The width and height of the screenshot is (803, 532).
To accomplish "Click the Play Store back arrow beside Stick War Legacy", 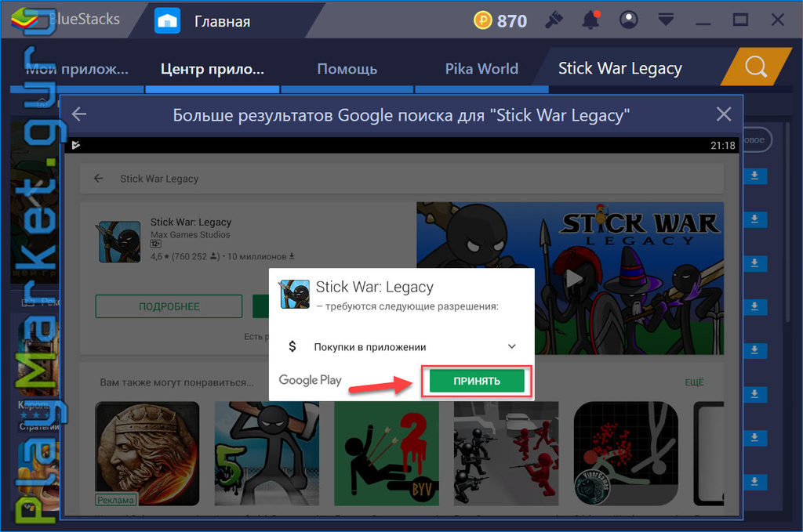I will tap(98, 178).
